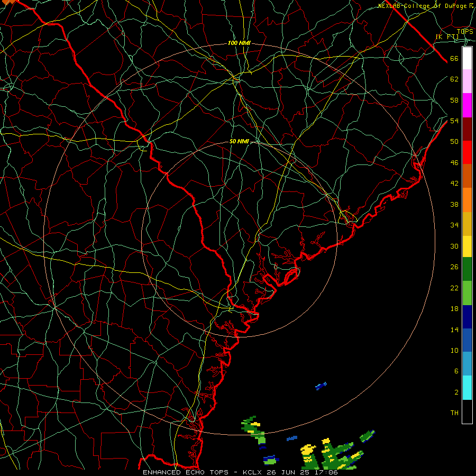Viewport: 476px width, 476px height.
Task: Click the '66' legend value
Action: coord(454,58)
